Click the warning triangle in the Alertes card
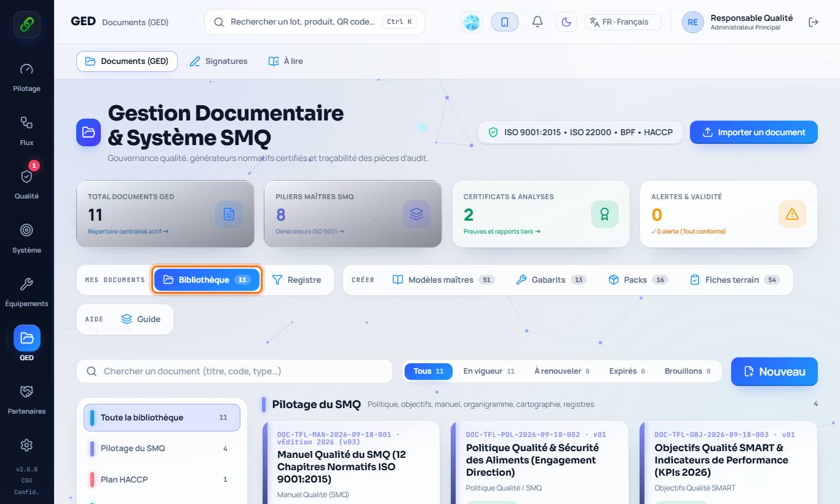Screen dimensions: 840x504 coord(792,214)
